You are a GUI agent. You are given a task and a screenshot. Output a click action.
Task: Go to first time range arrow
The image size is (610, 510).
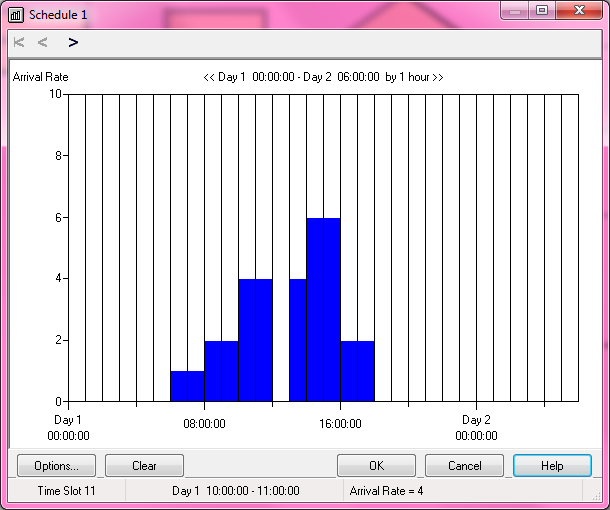tap(19, 42)
